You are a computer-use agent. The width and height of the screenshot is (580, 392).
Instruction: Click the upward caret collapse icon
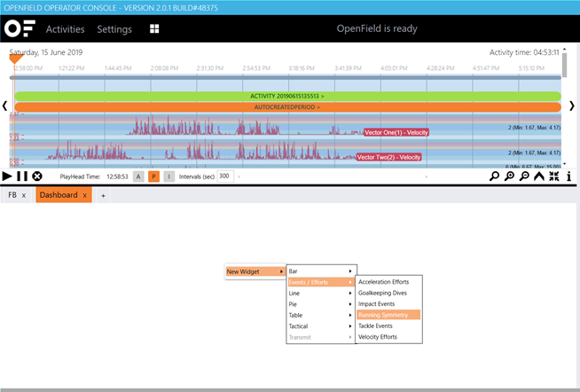tap(539, 176)
